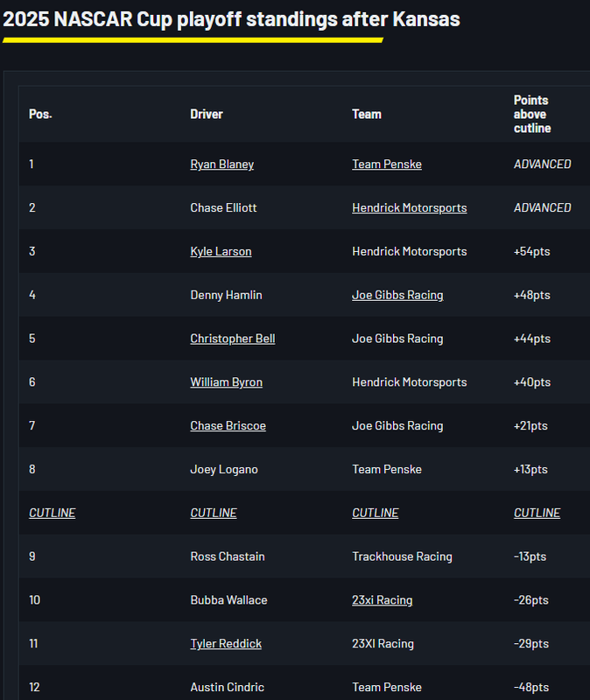590x700 pixels.
Task: Click the playoff standings after Kansas heading
Action: click(x=231, y=19)
